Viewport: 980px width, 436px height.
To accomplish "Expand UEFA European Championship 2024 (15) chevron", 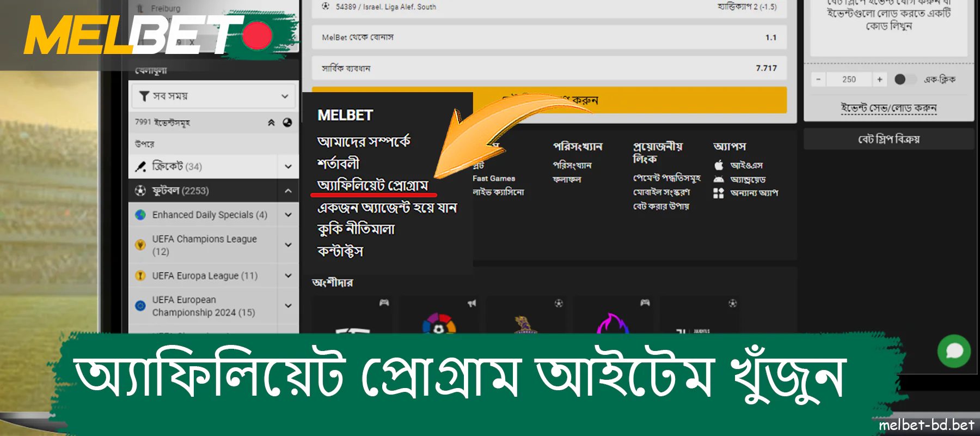I will tap(288, 306).
